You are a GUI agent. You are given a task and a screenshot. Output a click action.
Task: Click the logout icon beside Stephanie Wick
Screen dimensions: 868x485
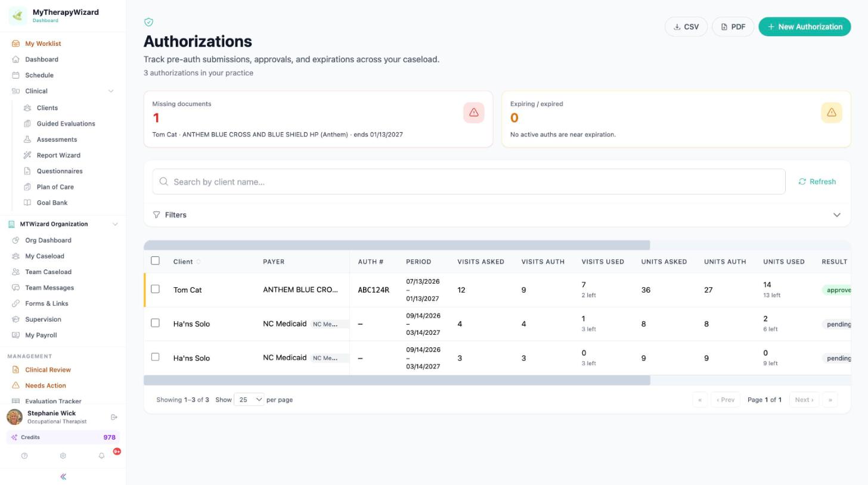(x=114, y=417)
